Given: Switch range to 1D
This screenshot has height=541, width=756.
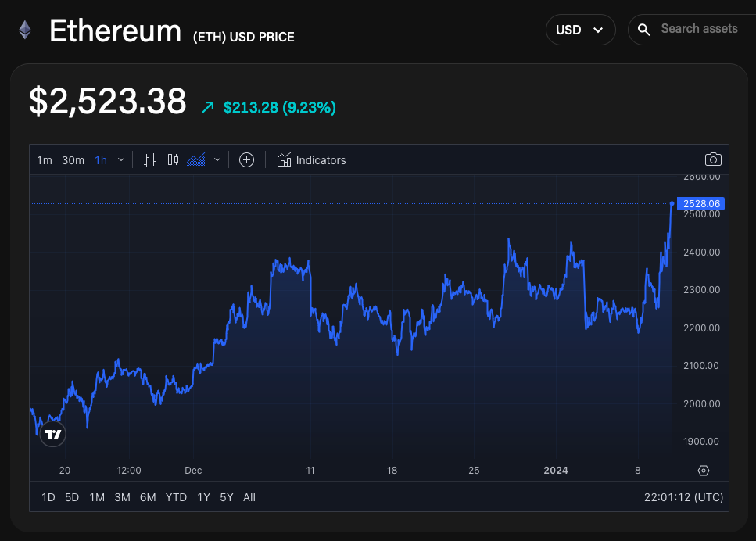Looking at the screenshot, I should pos(48,497).
